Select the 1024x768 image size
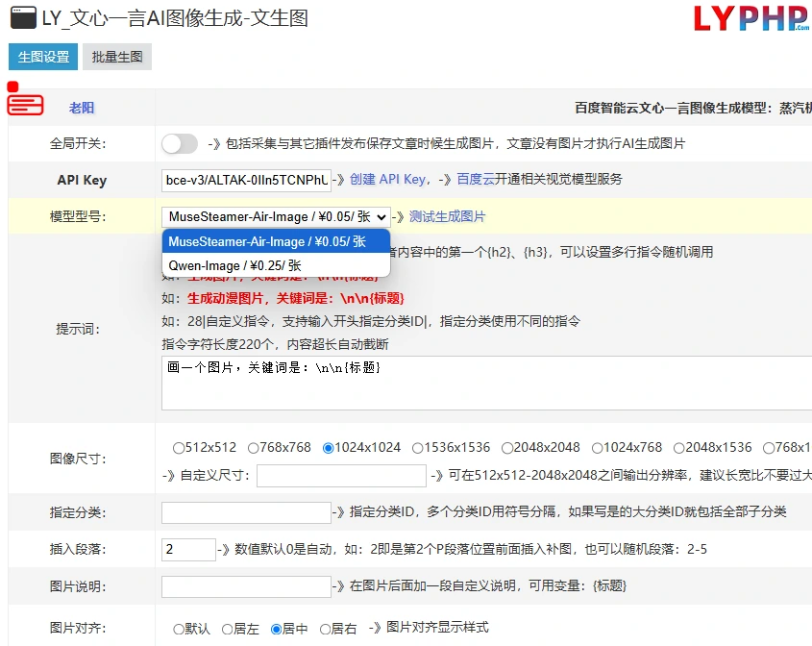 [x=597, y=448]
